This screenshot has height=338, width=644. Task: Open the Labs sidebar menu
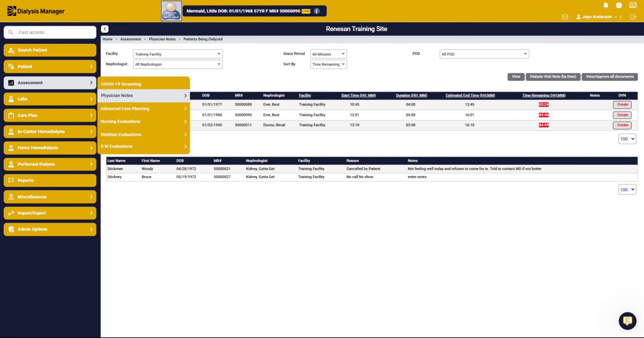[50, 99]
